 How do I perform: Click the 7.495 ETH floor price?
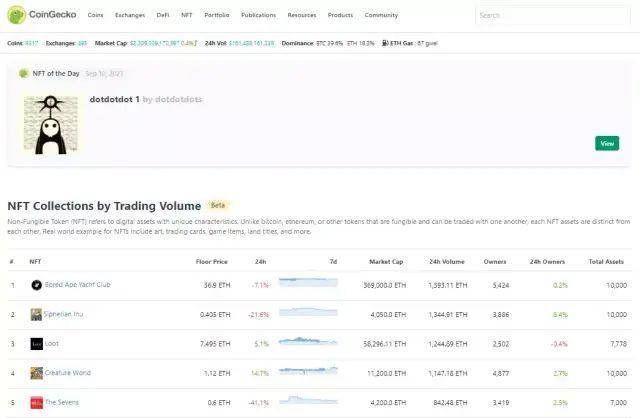(x=215, y=344)
